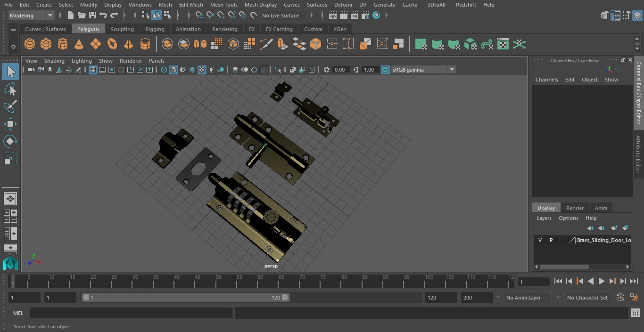Click the Bevel shelf icon
The height and width of the screenshot is (332, 644).
[x=315, y=44]
